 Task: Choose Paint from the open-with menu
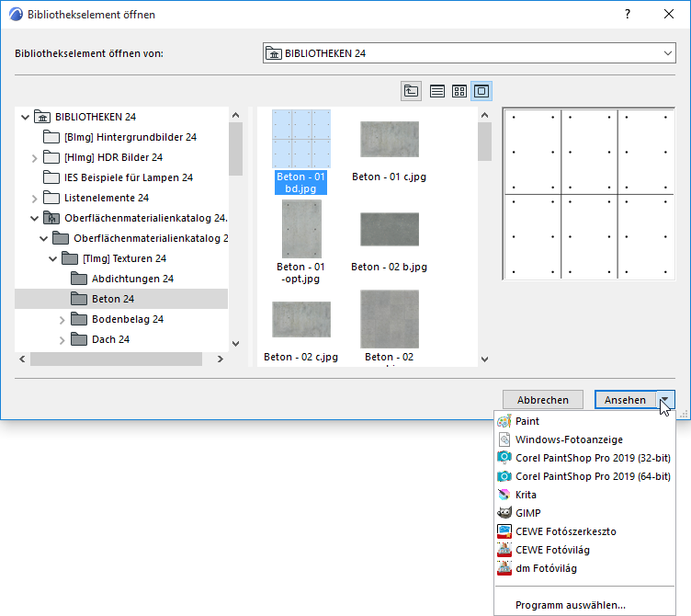tap(584, 421)
